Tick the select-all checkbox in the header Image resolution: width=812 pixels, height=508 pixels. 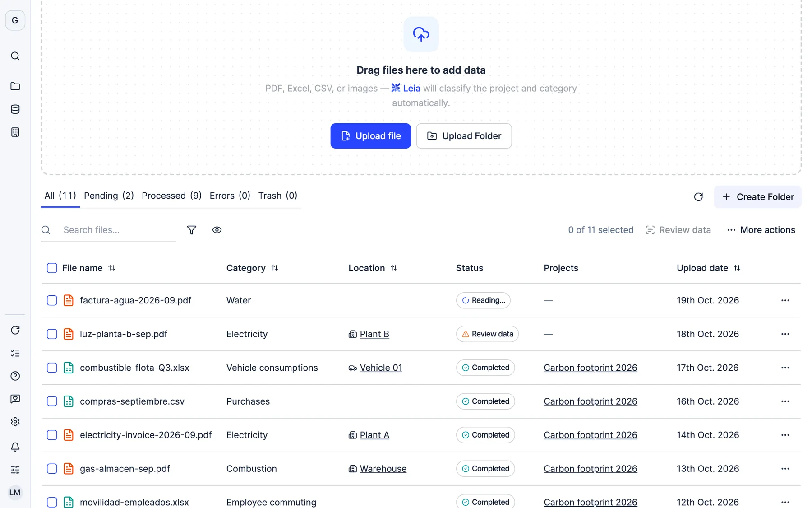52,268
